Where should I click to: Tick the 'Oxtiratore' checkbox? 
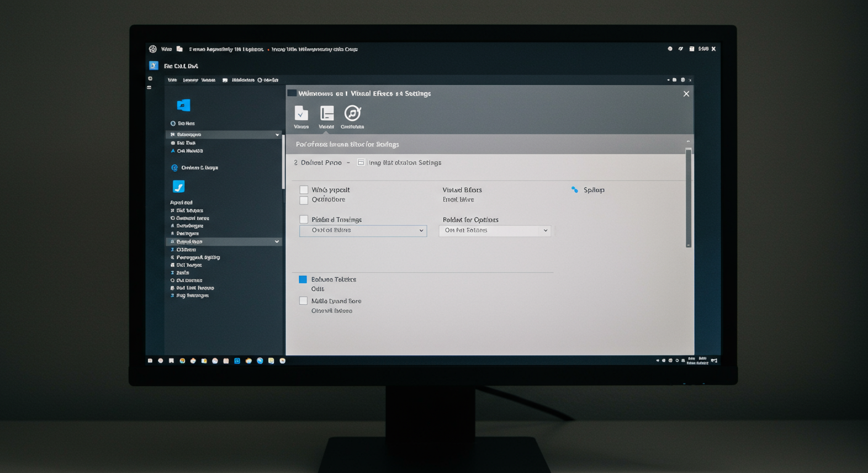[x=303, y=200]
